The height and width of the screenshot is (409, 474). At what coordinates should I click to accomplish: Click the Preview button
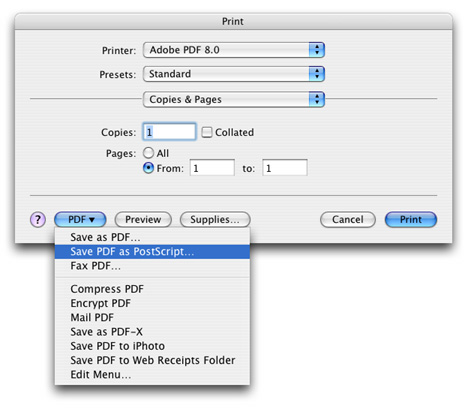(x=143, y=220)
